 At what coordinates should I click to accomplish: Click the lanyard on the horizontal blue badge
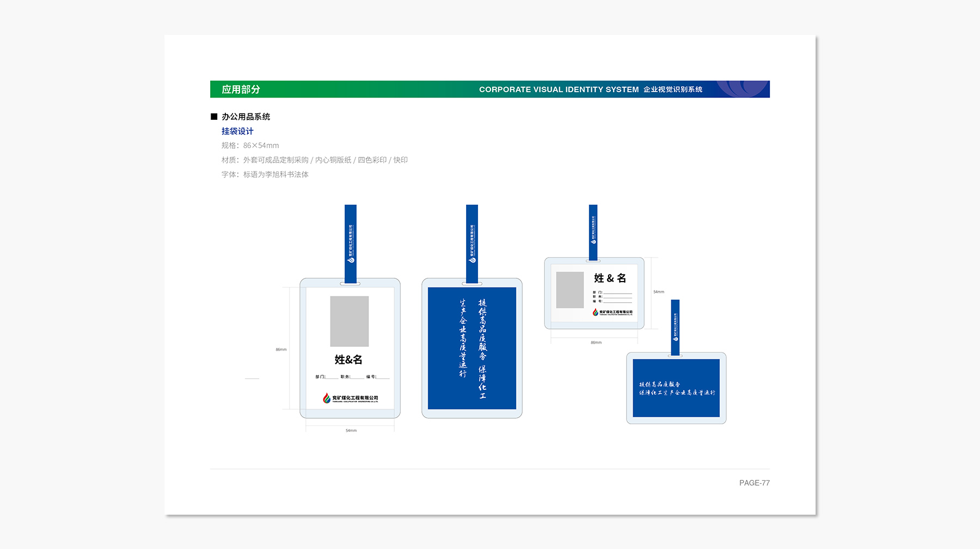click(675, 326)
